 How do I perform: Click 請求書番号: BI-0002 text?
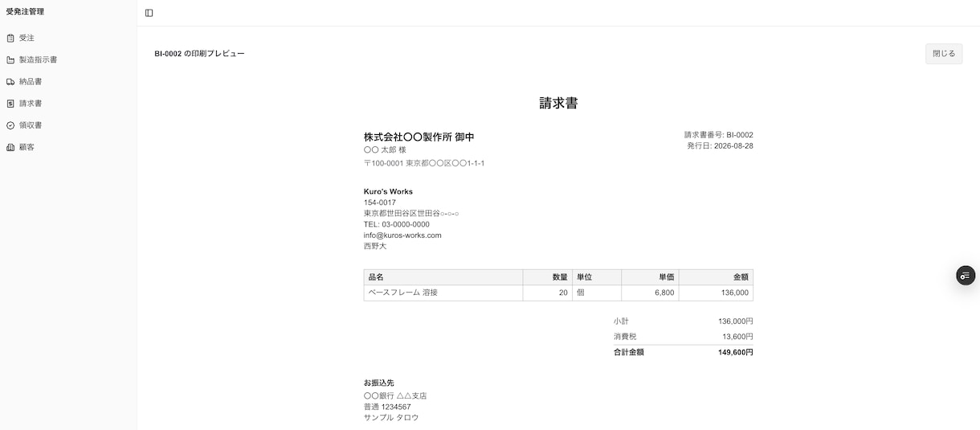(719, 135)
